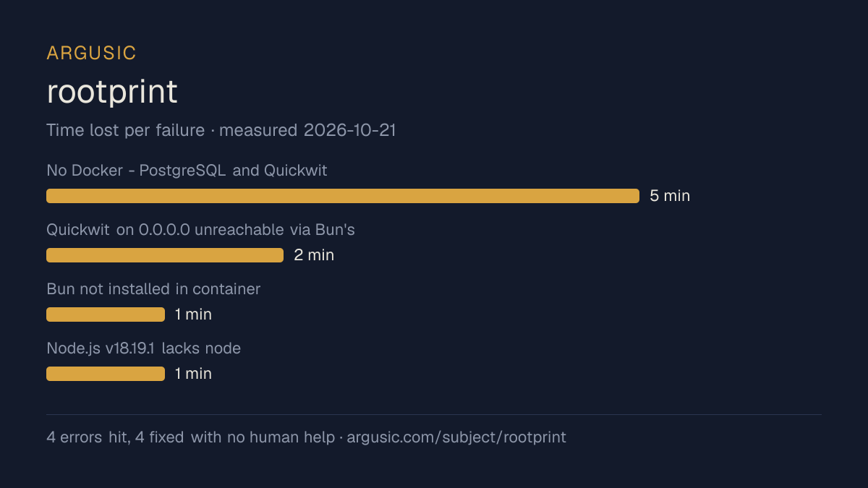Click the subtitle with measured date 2026-10-21
Viewport: 868px width, 488px height.
tap(221, 130)
